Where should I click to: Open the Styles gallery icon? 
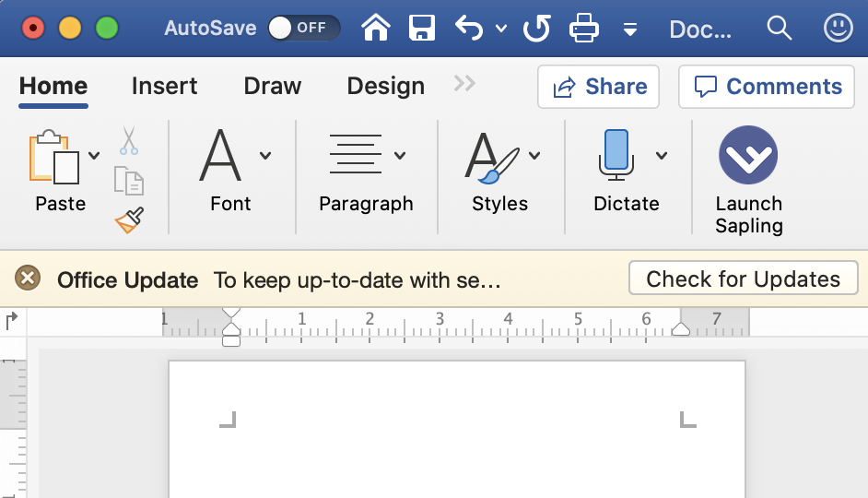tap(491, 158)
